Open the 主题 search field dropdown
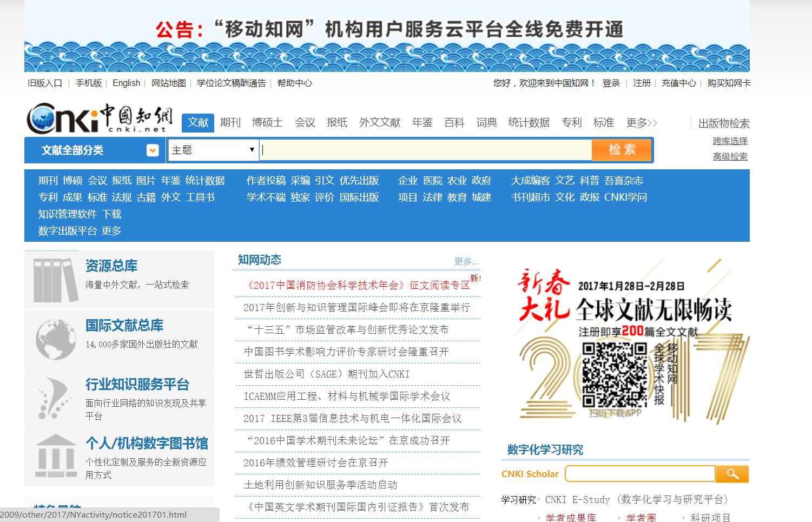The image size is (812, 522). point(212,150)
